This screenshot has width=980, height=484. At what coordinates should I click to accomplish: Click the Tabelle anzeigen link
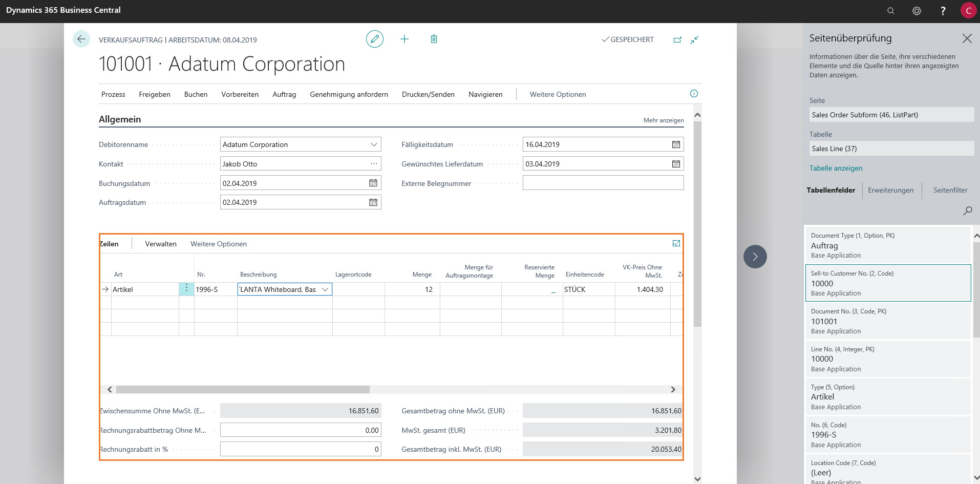tap(836, 168)
